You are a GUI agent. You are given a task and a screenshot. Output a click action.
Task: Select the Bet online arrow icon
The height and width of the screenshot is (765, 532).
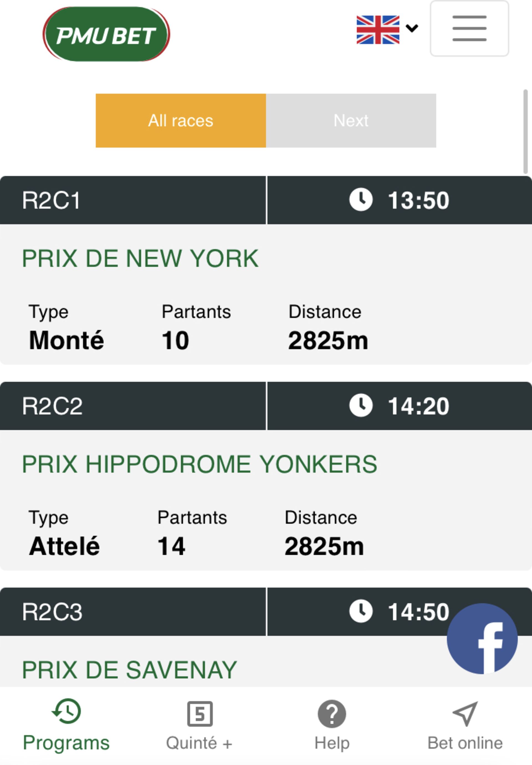465,713
